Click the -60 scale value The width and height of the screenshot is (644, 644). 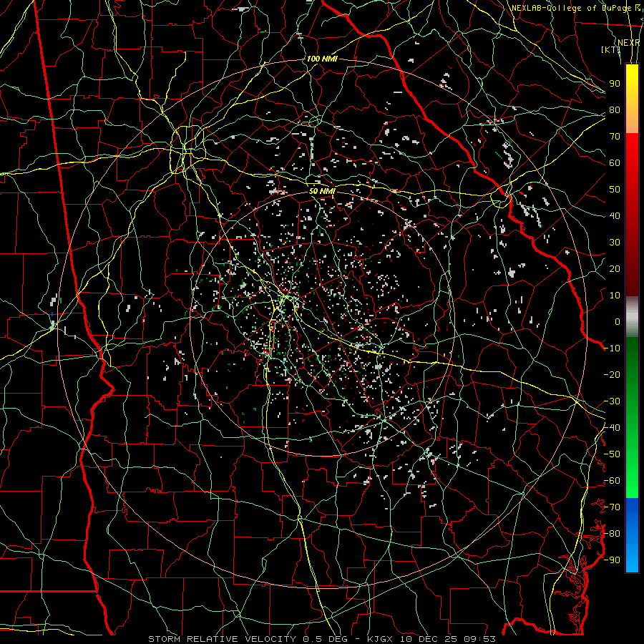point(612,481)
